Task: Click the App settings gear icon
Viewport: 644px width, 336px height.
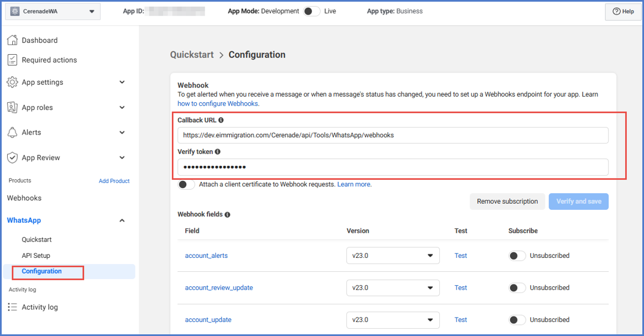Action: (x=12, y=82)
